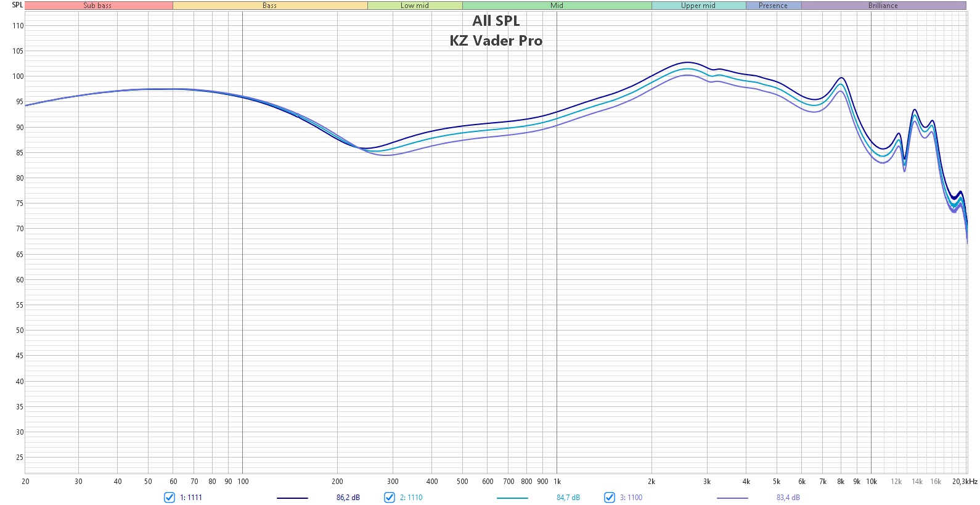Select the 84,7 dB legend value
Screen dimensions: 980x505
(x=568, y=498)
